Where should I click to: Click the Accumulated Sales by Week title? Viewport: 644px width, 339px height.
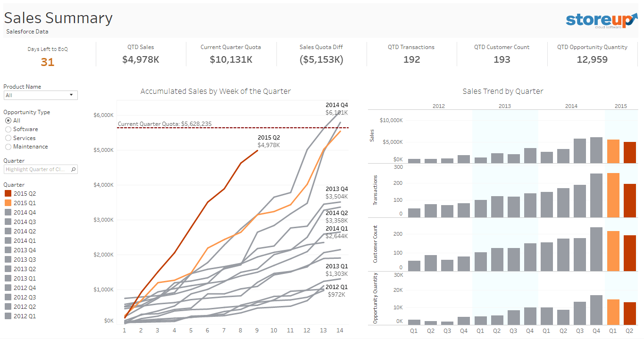(216, 91)
